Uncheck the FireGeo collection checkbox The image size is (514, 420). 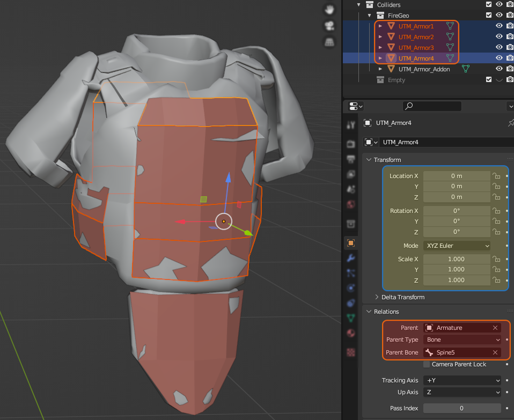488,16
